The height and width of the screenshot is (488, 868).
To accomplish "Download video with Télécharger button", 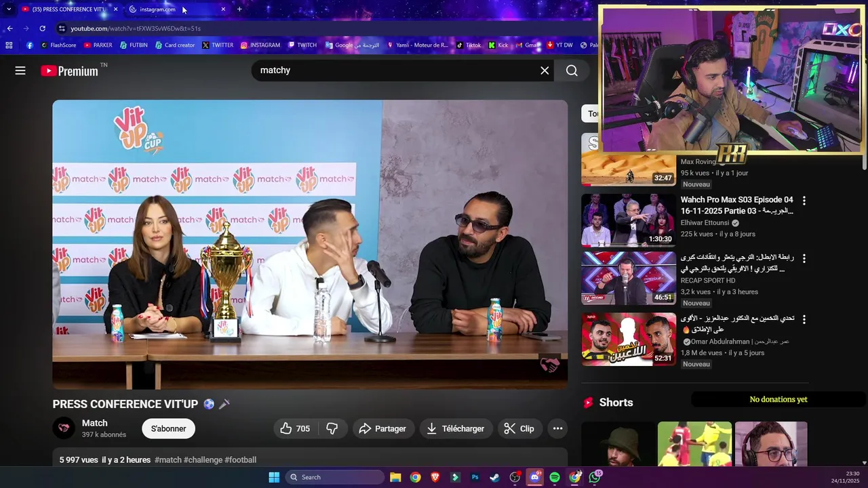I will coord(456,428).
